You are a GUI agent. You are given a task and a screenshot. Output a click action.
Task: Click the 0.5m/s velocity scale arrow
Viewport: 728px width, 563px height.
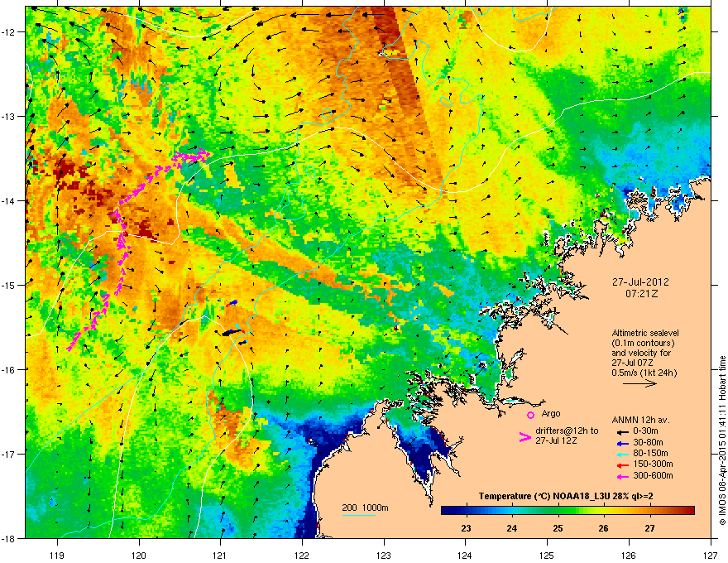click(x=639, y=383)
